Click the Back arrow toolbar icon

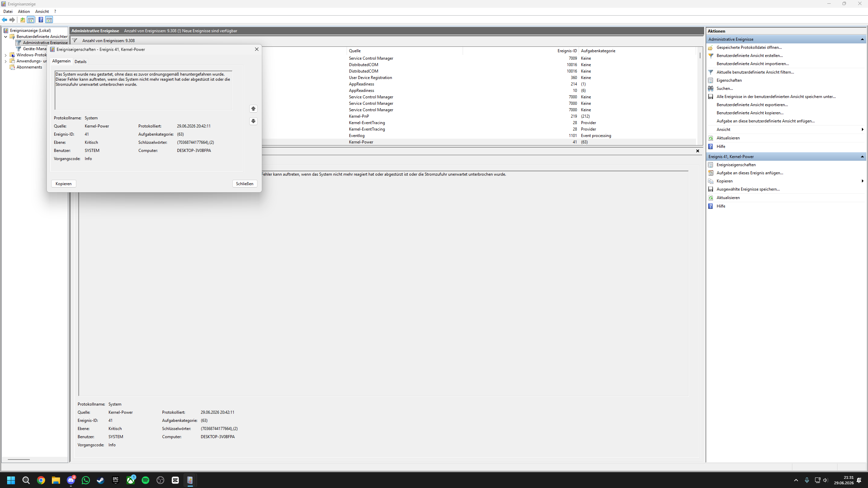[5, 20]
